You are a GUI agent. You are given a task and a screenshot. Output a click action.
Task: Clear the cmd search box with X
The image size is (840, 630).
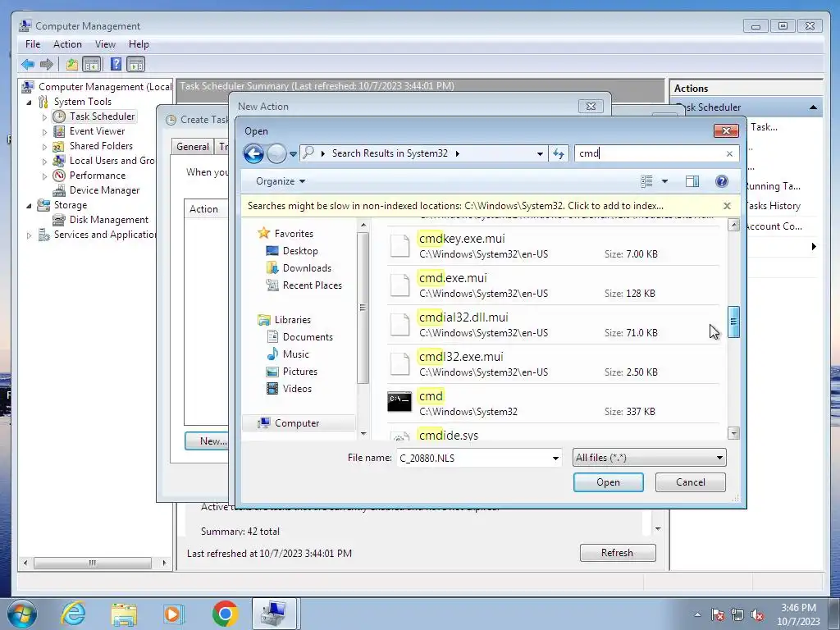click(x=729, y=153)
